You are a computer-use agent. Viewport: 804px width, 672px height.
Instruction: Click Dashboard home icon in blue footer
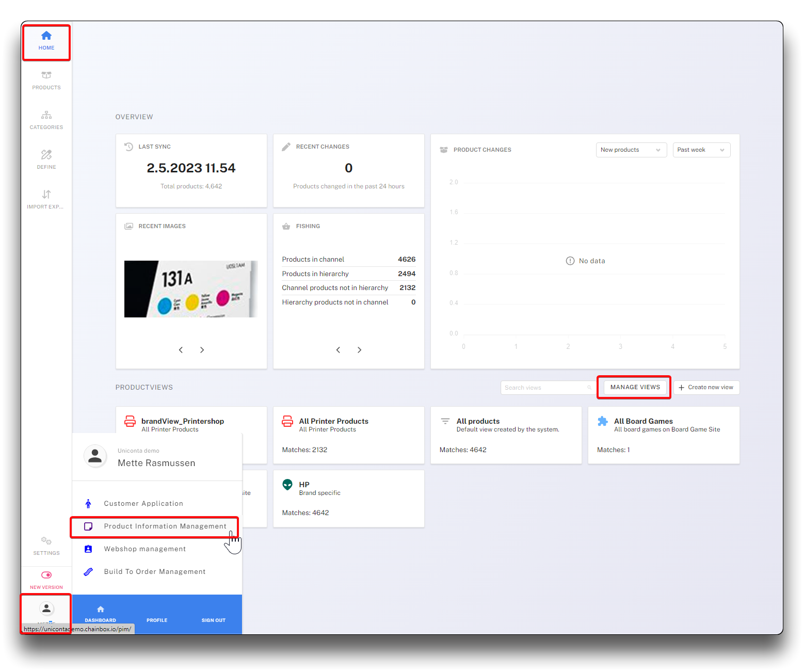point(101,610)
